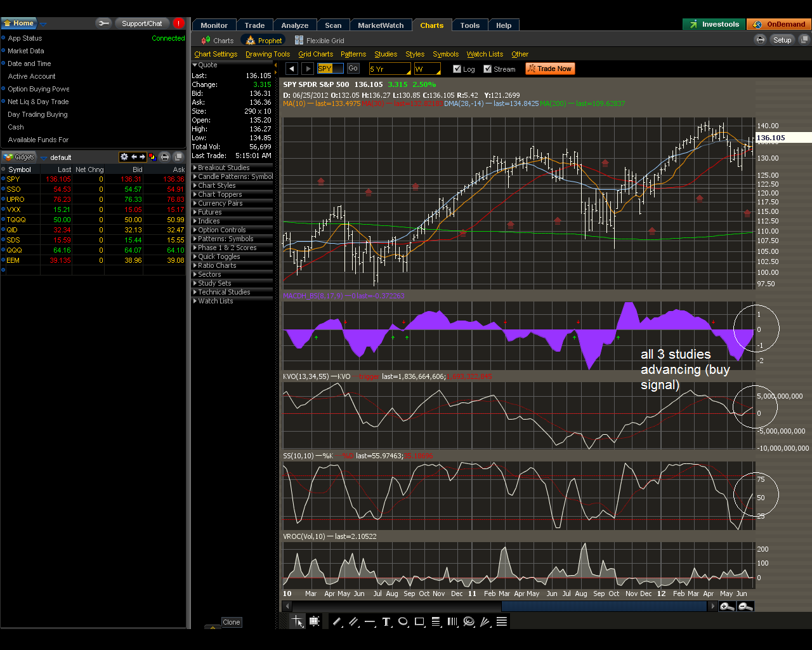Open watchlist gadget settings gear
The width and height of the screenshot is (812, 650).
pyautogui.click(x=124, y=157)
